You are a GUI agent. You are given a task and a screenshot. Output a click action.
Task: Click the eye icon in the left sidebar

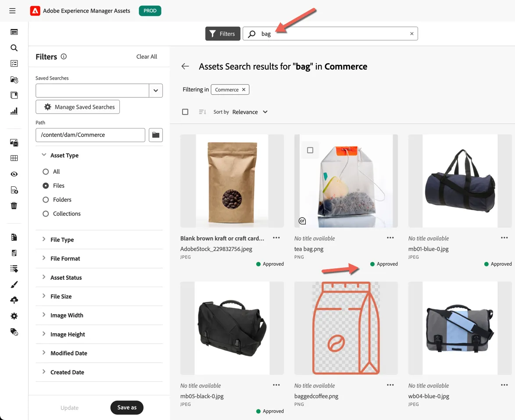click(14, 174)
